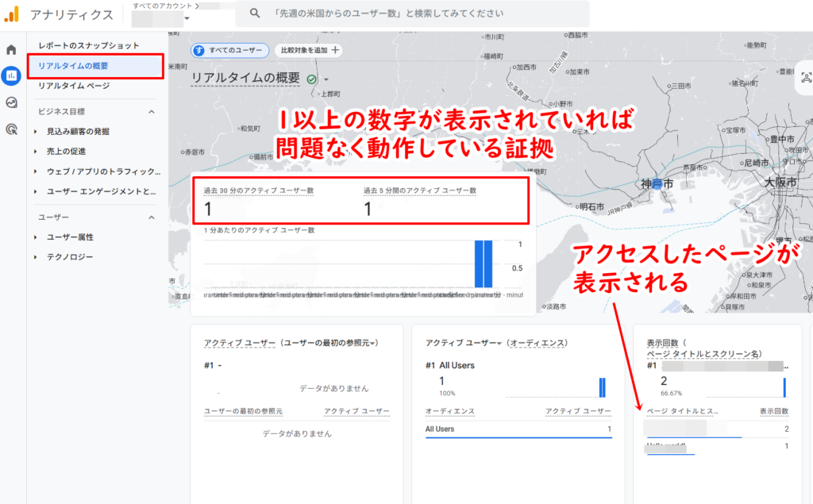This screenshot has height=504, width=813.
Task: Click the map expand icon top right
Action: pos(804,77)
